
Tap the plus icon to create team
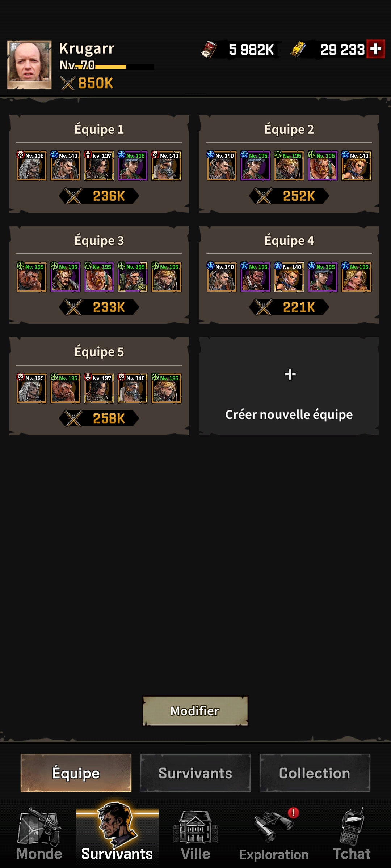click(290, 374)
